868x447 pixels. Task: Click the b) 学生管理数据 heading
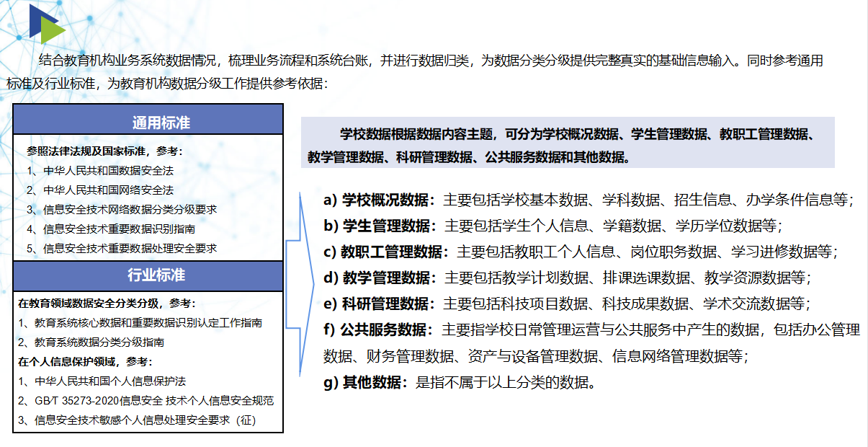380,226
